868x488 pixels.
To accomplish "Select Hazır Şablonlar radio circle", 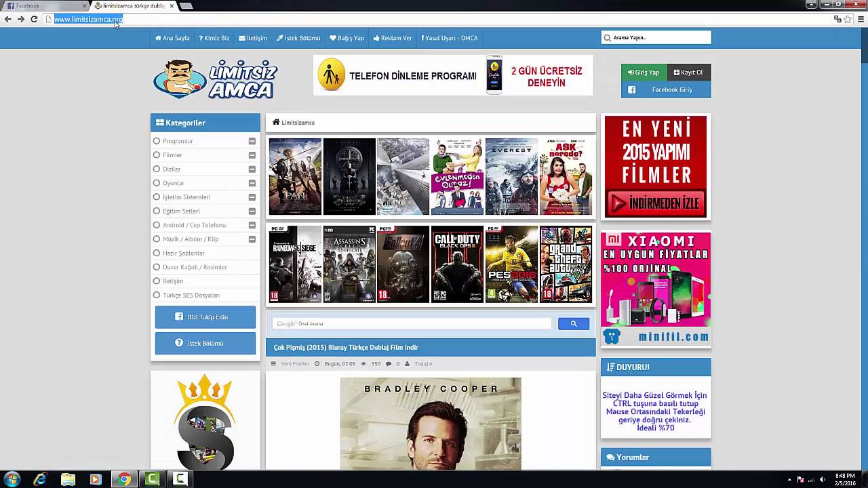I will [x=157, y=253].
